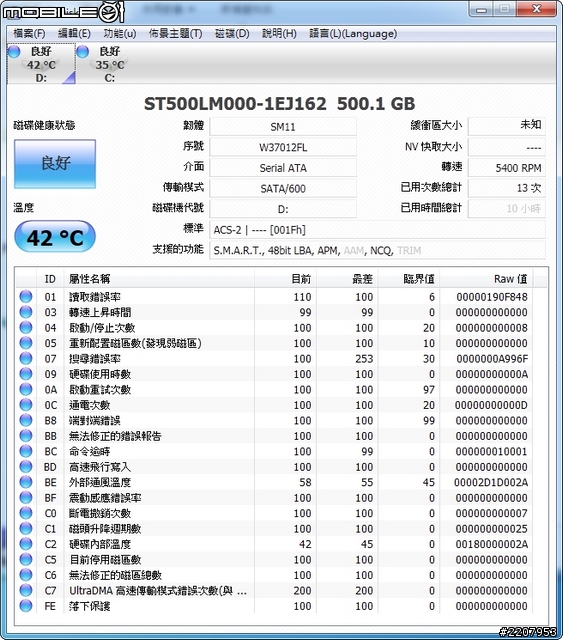563x640 pixels.
Task: Open the 佈景主題(T) menu
Action: pyautogui.click(x=176, y=33)
